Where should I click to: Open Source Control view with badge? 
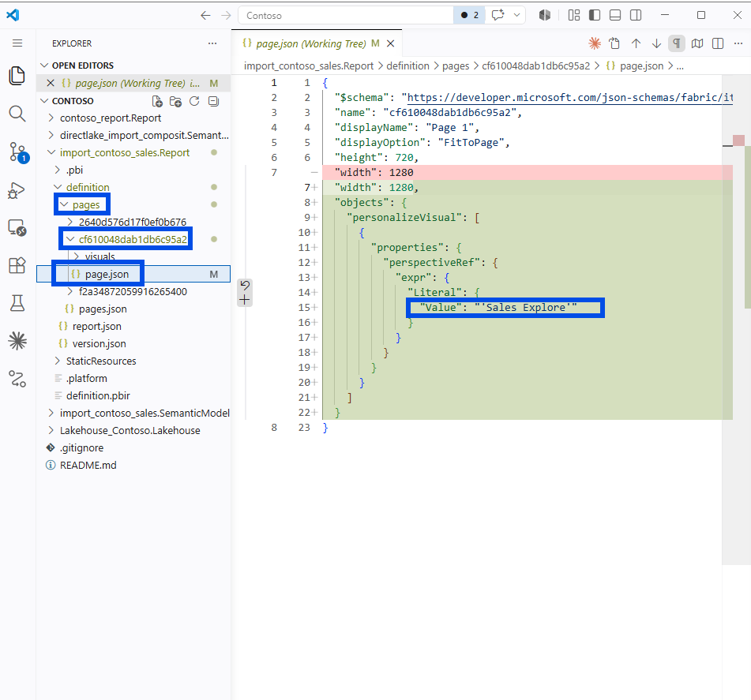[18, 152]
